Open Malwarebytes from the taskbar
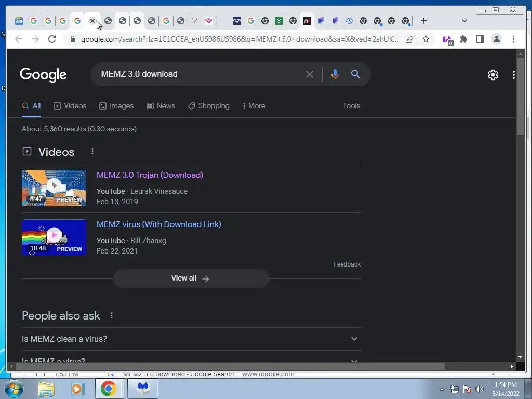The height and width of the screenshot is (399, 532). click(143, 389)
